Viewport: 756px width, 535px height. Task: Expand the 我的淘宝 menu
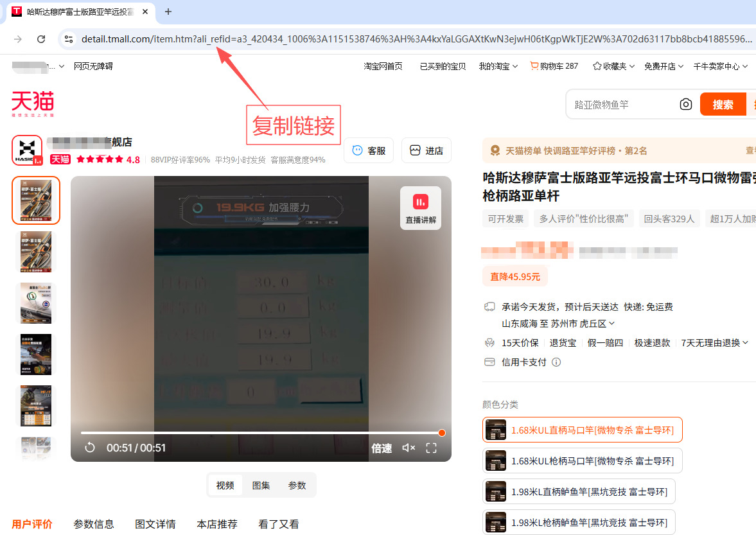(x=498, y=66)
